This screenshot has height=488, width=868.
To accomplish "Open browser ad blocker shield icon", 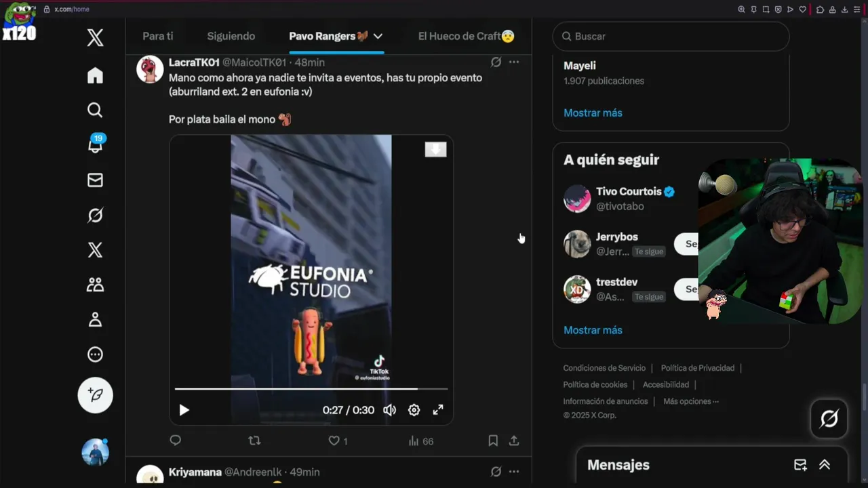I will pyautogui.click(x=778, y=9).
